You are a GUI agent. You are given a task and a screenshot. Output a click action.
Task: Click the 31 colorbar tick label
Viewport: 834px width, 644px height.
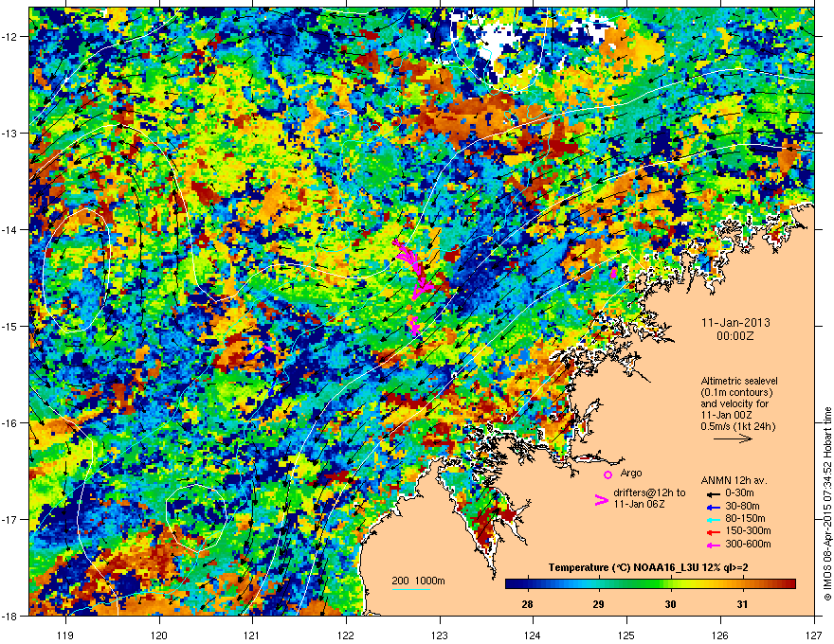pos(742,604)
